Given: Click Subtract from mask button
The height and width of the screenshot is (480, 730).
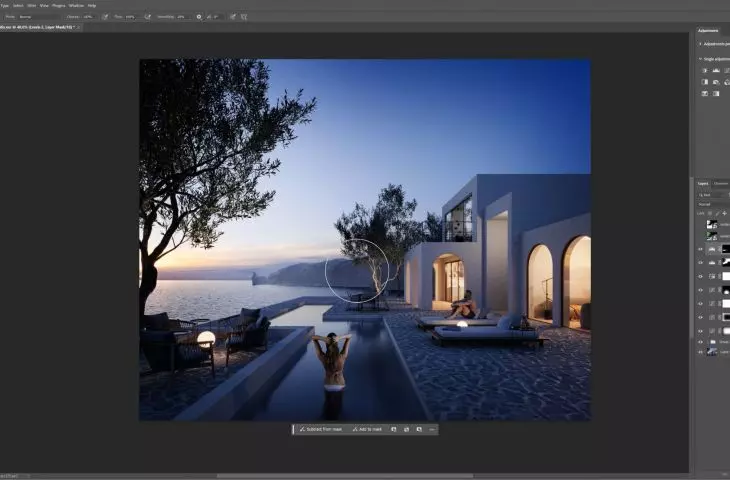Looking at the screenshot, I should 321,429.
